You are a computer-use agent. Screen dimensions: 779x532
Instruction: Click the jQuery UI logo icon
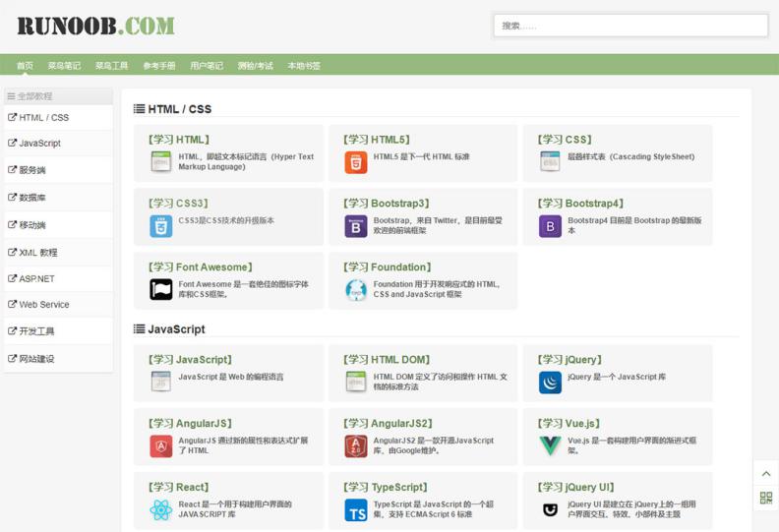[550, 509]
